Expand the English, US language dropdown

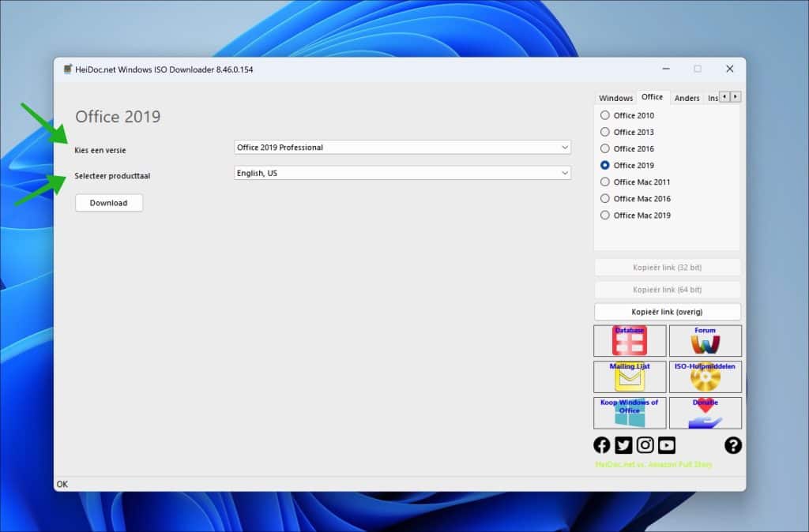402,173
